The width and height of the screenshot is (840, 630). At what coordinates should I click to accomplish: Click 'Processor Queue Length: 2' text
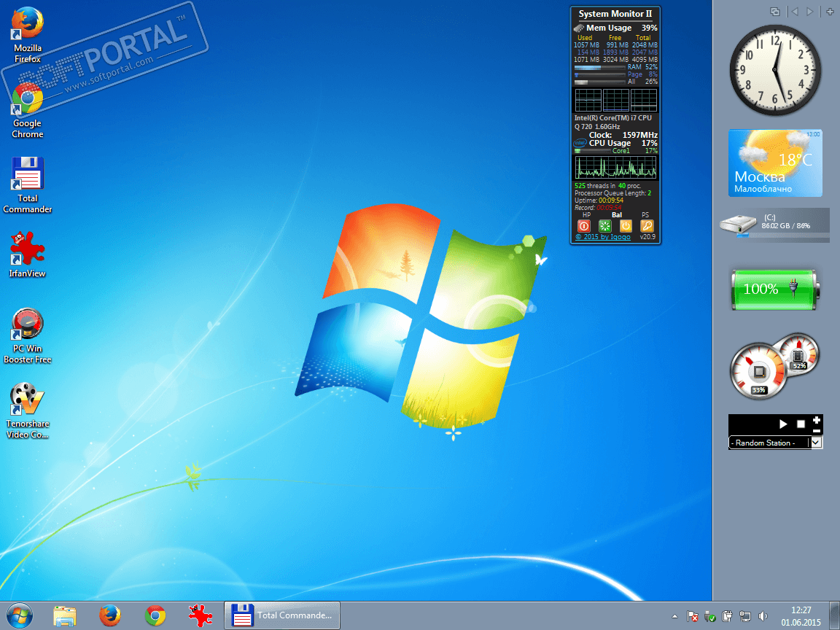[x=612, y=192]
